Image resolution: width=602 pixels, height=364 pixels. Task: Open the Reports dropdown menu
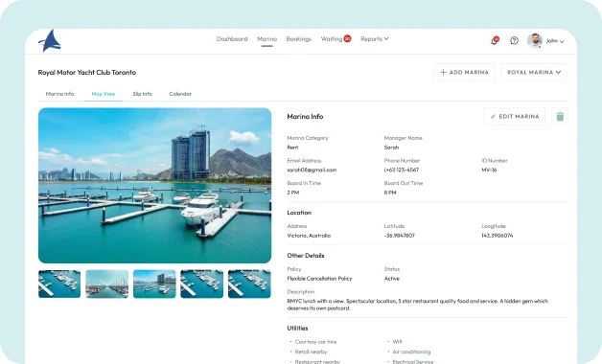tap(374, 38)
